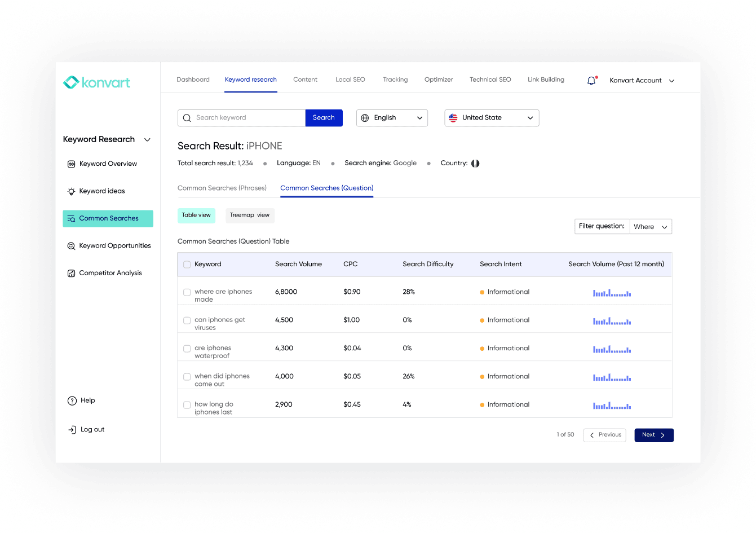Switch to Common Searches (Phrases) tab
The height and width of the screenshot is (533, 756).
pyautogui.click(x=222, y=188)
